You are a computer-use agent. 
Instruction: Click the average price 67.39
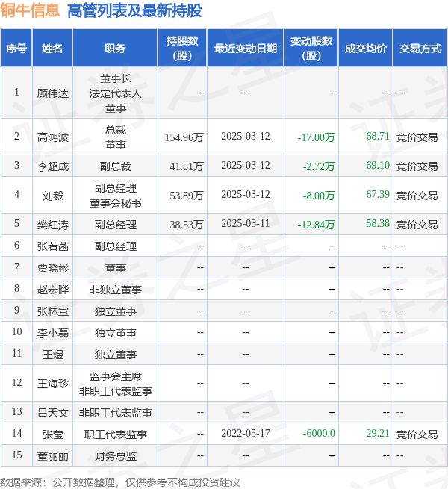[x=378, y=195]
